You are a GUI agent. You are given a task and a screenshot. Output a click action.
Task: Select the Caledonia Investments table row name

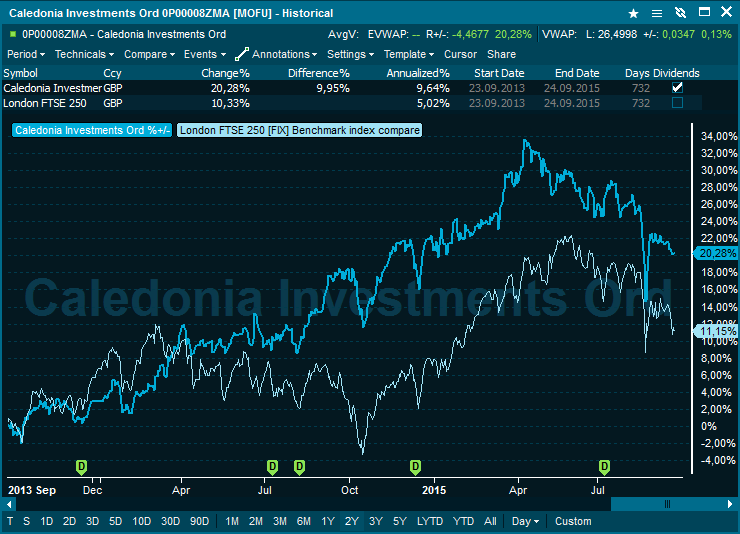(52, 88)
